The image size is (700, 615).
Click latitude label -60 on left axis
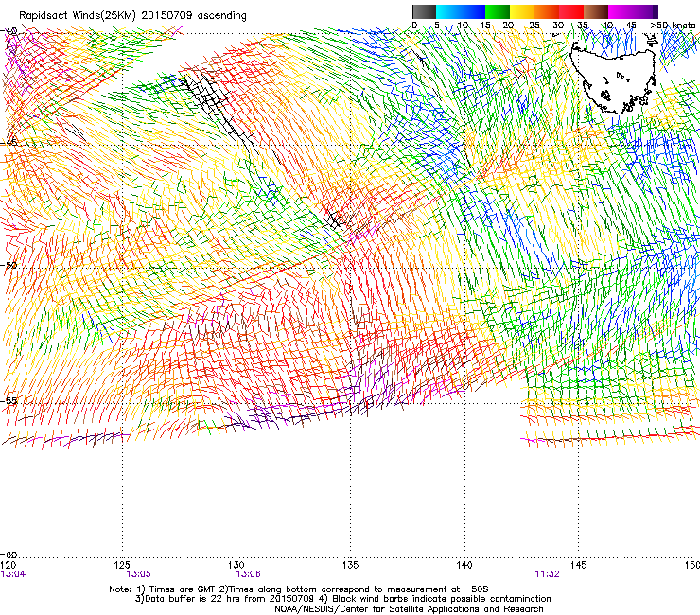[9, 554]
